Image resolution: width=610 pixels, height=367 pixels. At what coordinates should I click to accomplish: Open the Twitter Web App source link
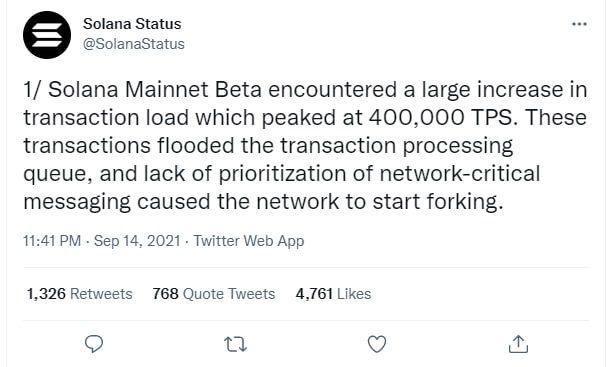[x=249, y=241]
